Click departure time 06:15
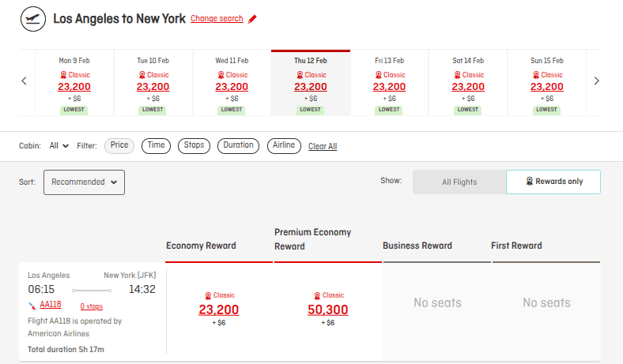Image resolution: width=623 pixels, height=364 pixels. tap(41, 289)
